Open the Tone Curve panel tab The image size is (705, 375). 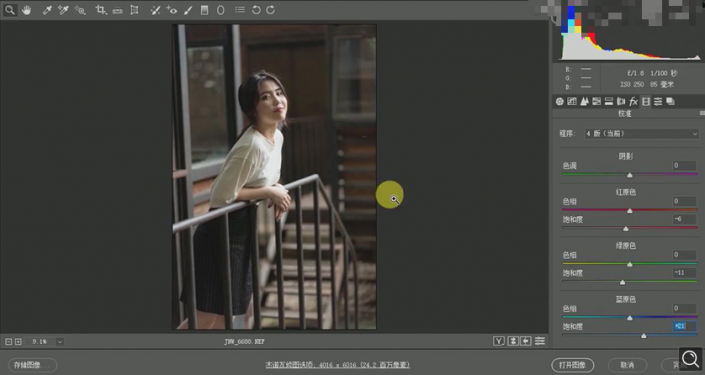pos(572,102)
